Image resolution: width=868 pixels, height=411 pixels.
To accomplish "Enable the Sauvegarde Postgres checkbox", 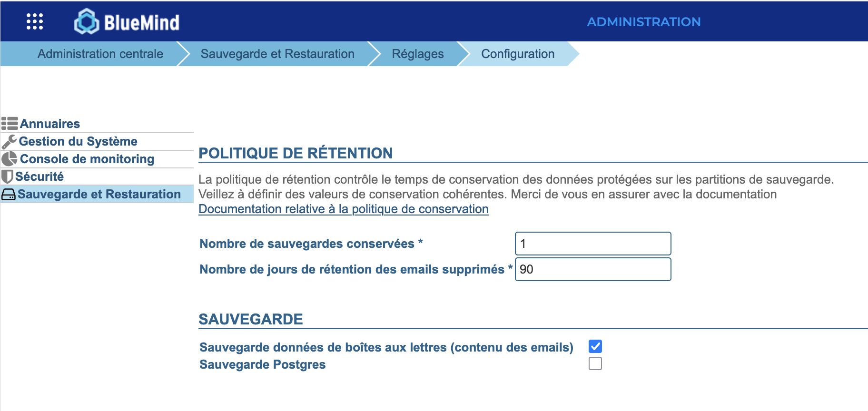I will [x=595, y=363].
